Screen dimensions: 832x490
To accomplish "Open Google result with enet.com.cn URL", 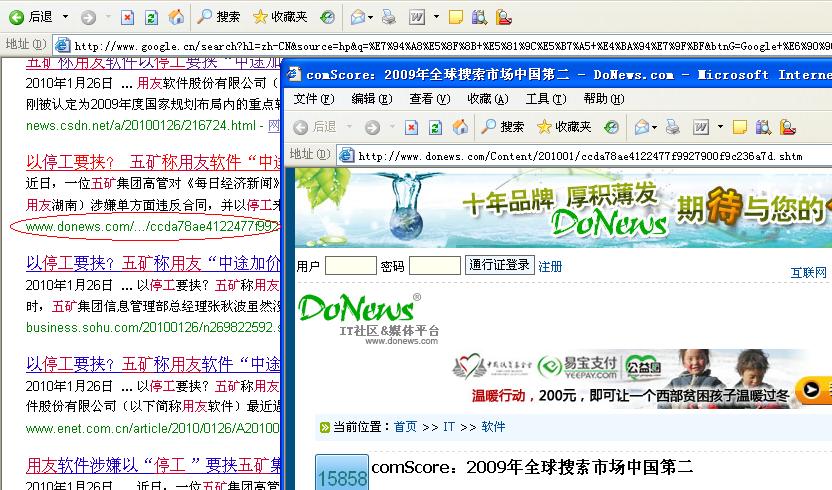I will pos(153,364).
